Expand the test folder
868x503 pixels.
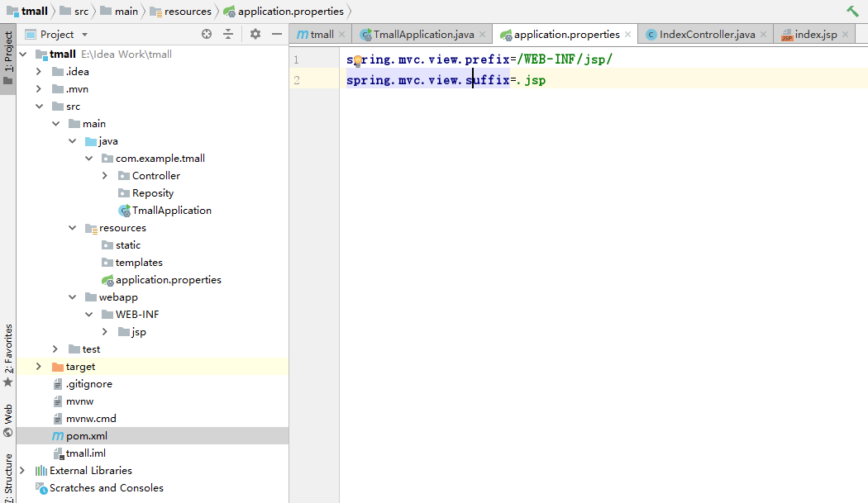click(55, 349)
